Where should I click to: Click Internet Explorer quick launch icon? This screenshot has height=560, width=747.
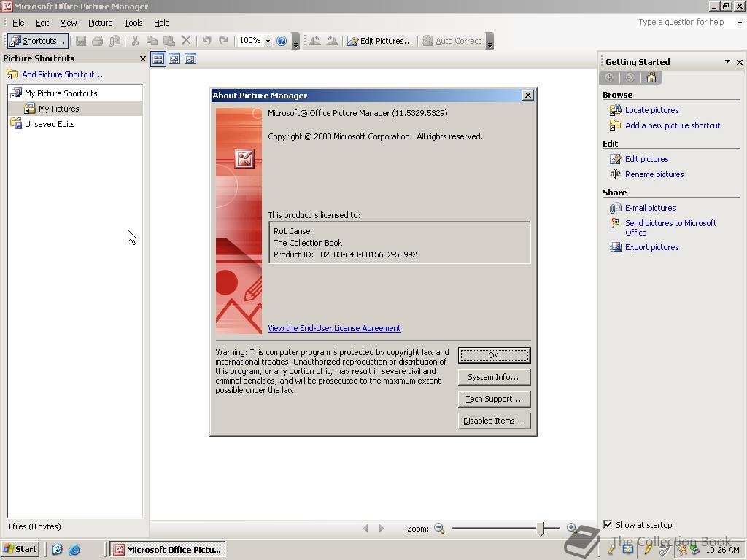tap(74, 550)
